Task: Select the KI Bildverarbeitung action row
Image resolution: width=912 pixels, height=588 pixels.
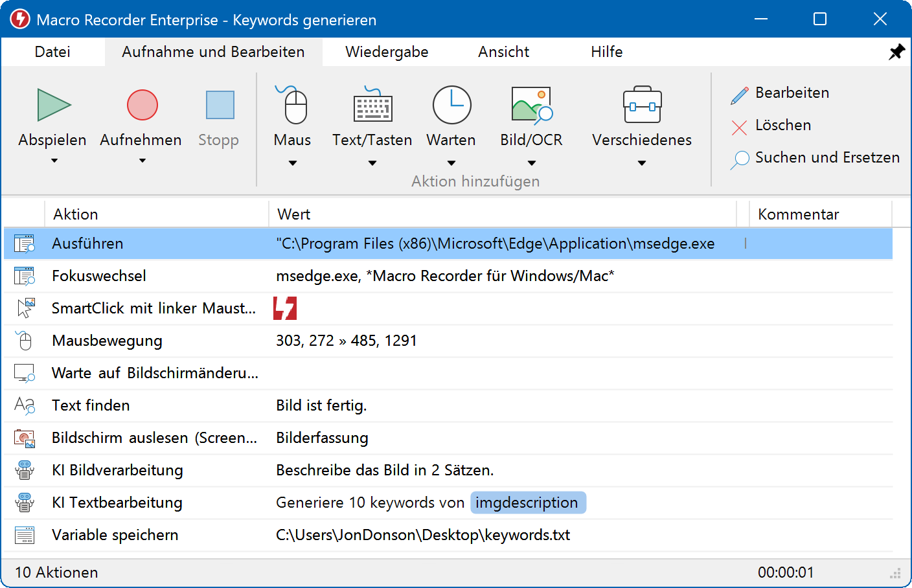Action: click(117, 470)
